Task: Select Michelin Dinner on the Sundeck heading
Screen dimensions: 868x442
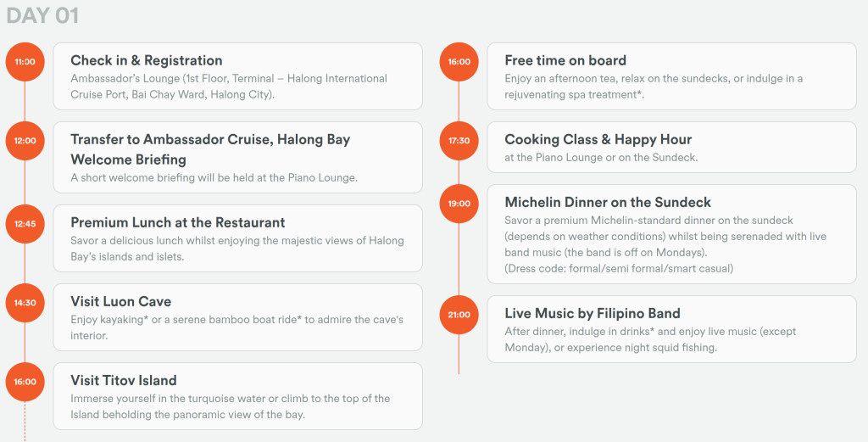Action: pos(608,202)
